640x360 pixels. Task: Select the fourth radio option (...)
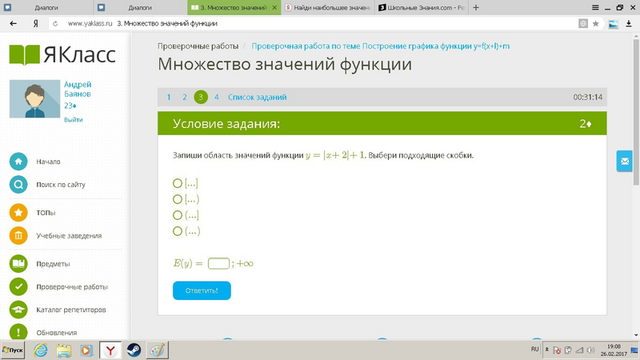tap(177, 231)
